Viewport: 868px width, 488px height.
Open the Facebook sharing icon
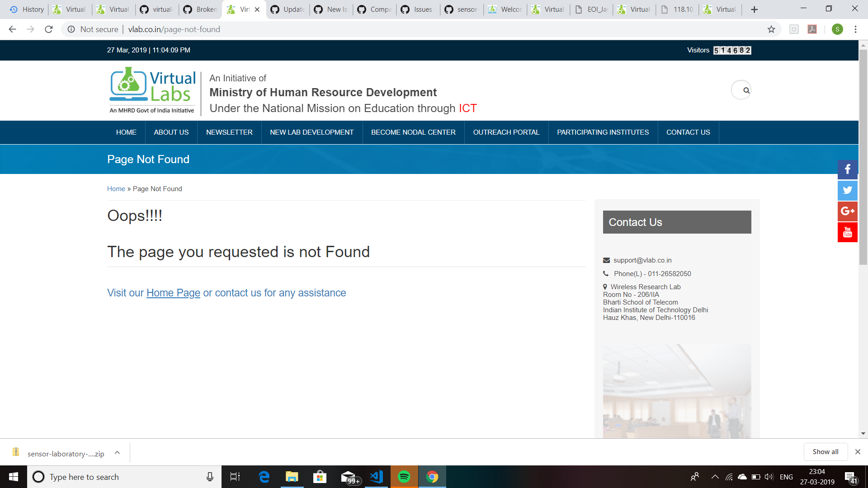point(848,169)
